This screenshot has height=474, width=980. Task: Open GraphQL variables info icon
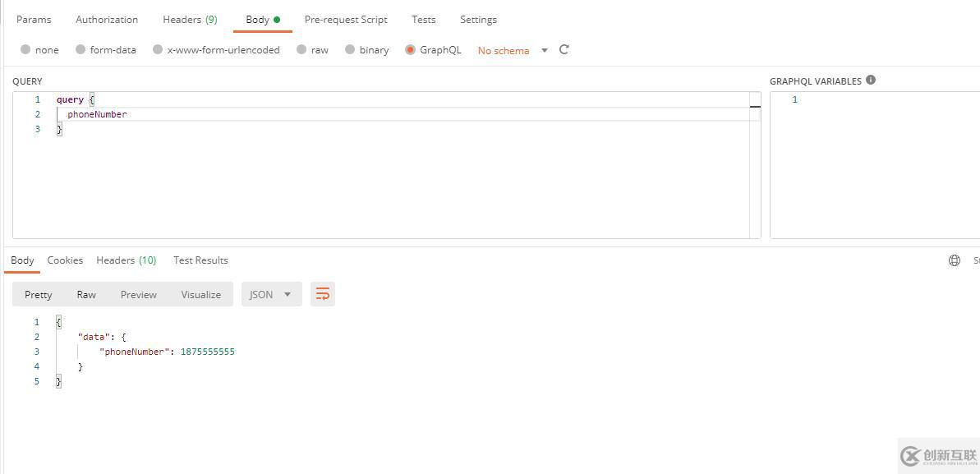click(871, 80)
